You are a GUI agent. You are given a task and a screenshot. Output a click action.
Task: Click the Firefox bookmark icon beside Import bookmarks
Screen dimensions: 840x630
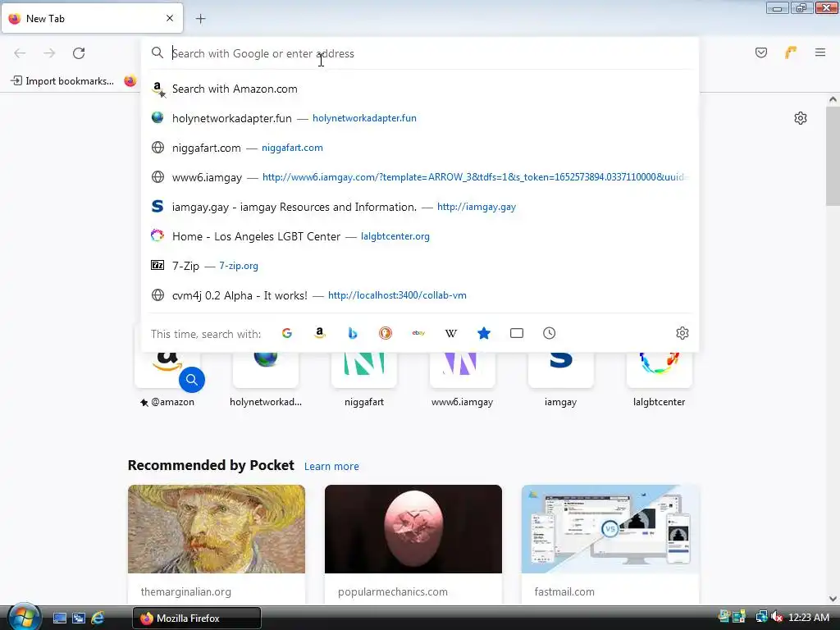[x=130, y=81]
